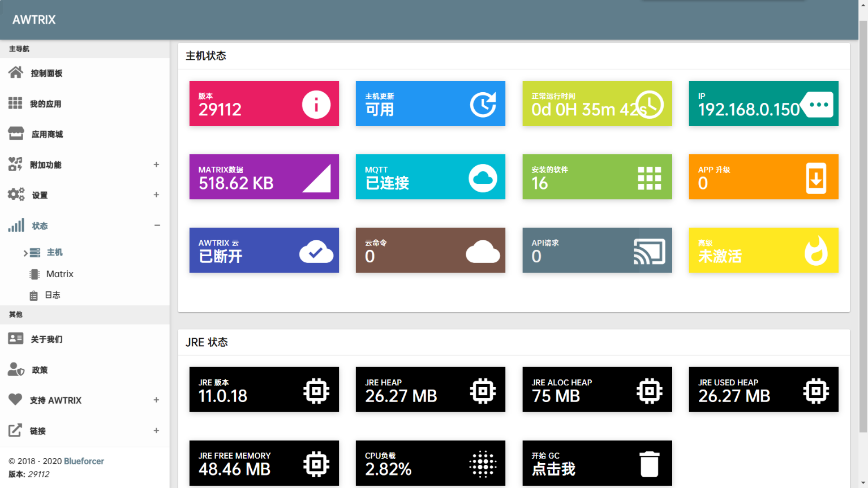Click the 518.62 KB matrix data value
868x488 pixels.
[x=236, y=183]
